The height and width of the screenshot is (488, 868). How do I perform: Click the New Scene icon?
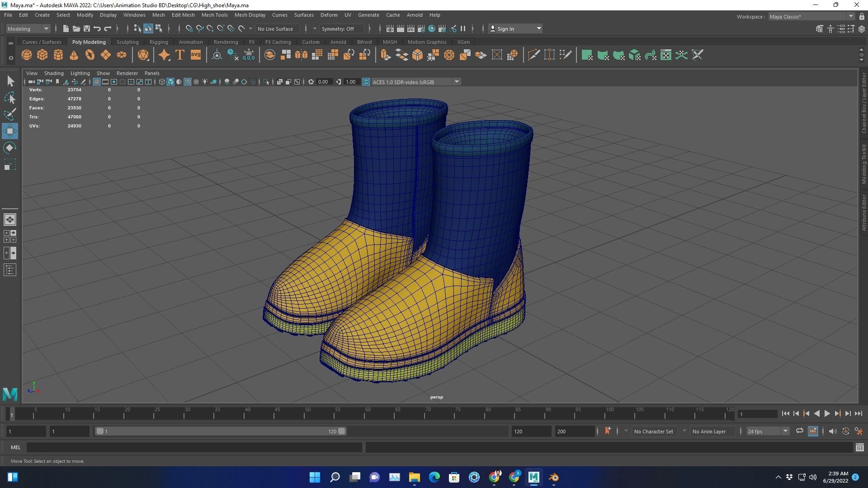point(66,28)
